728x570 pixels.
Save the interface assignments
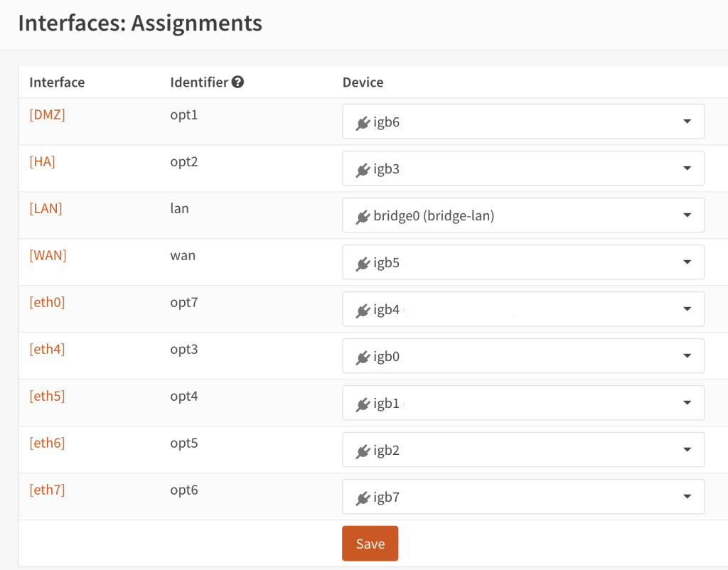pos(370,544)
